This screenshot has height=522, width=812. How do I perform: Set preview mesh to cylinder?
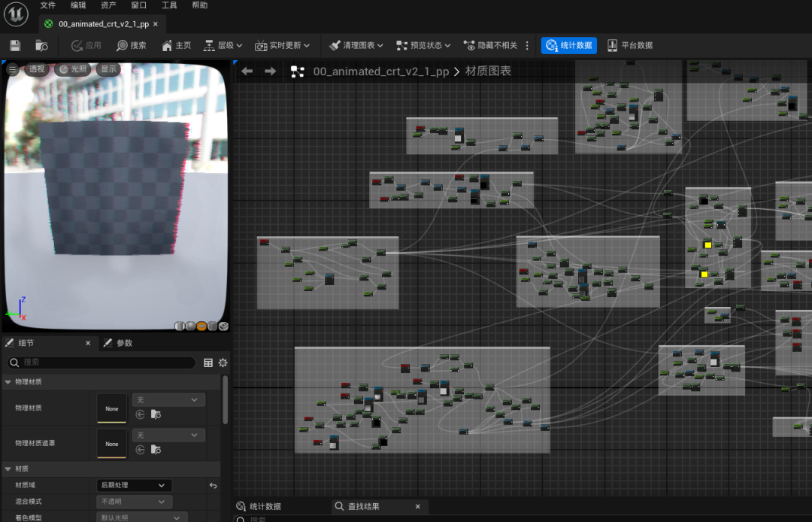click(x=179, y=326)
